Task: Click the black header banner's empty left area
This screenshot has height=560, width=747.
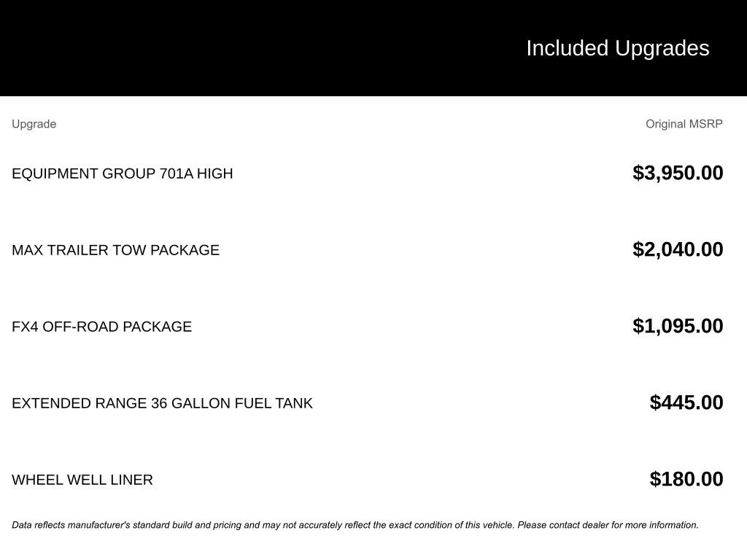Action: pos(219,48)
